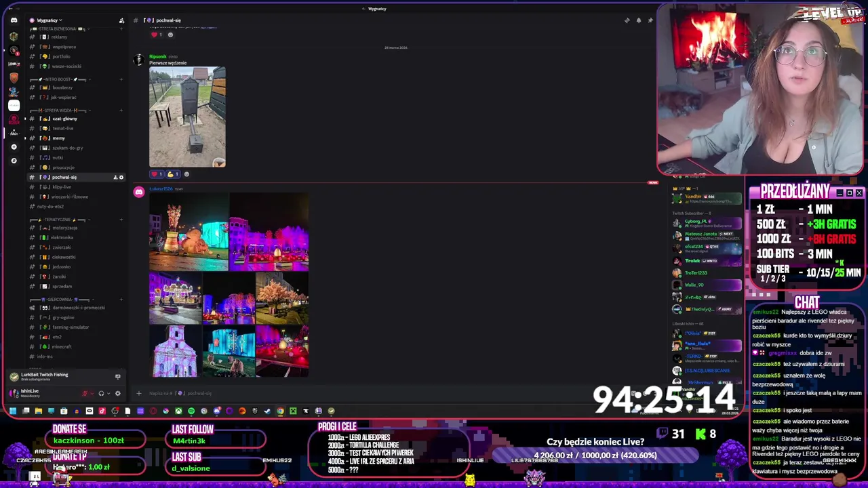Click the attach file plus icon
This screenshot has width=868, height=488.
(139, 393)
